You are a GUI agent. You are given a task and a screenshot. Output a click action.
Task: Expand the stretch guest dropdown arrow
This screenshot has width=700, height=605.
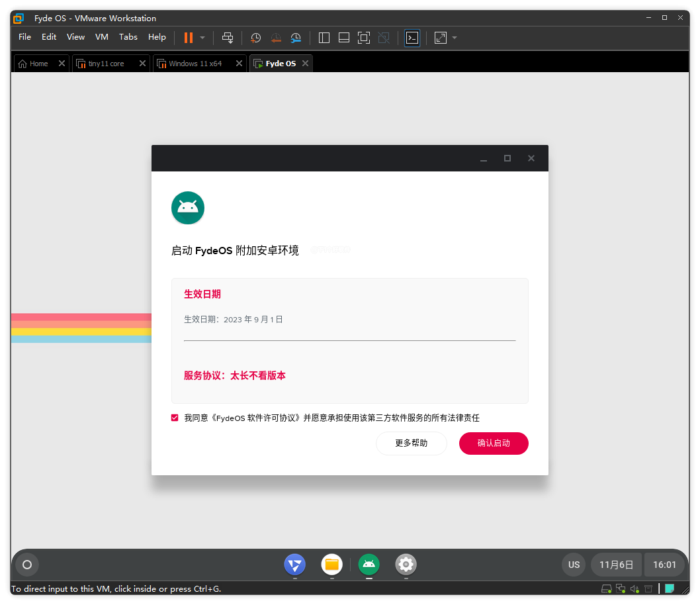[x=455, y=38]
